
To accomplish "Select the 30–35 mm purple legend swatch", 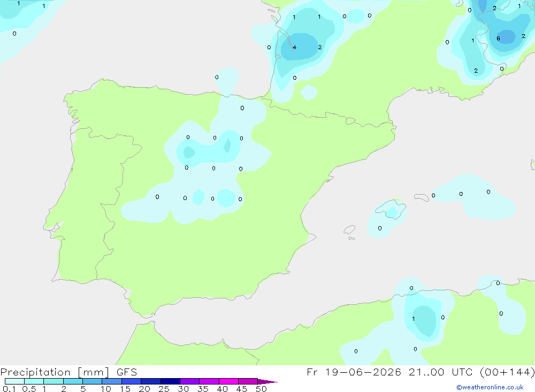I will (x=189, y=381).
